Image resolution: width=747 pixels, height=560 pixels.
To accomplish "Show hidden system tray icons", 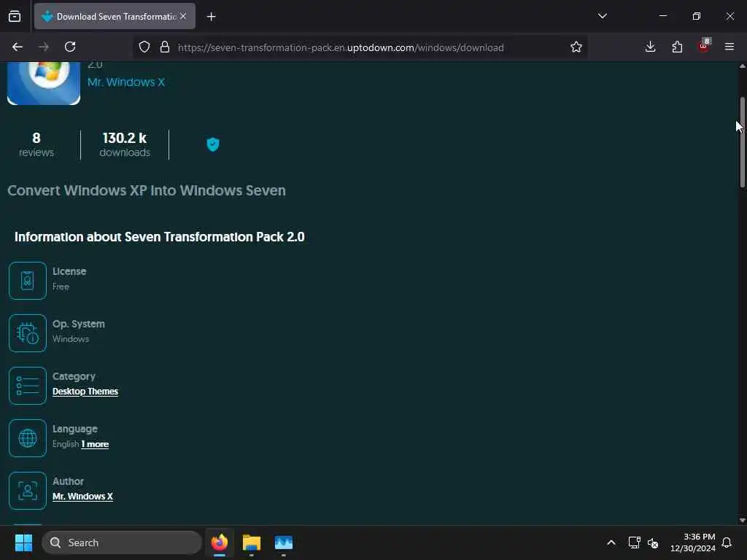I will pos(611,542).
